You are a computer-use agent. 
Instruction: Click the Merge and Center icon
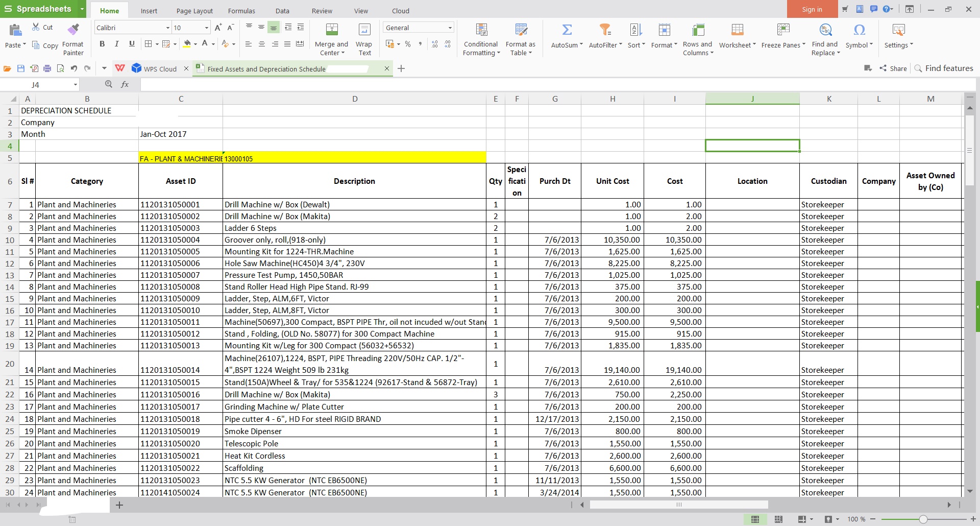click(332, 30)
